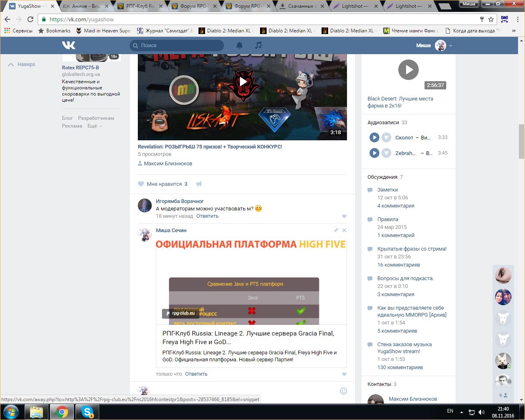Image resolution: width=525 pixels, height=420 pixels.
Task: Reply to Миша Сечин's comment
Action: [196, 374]
